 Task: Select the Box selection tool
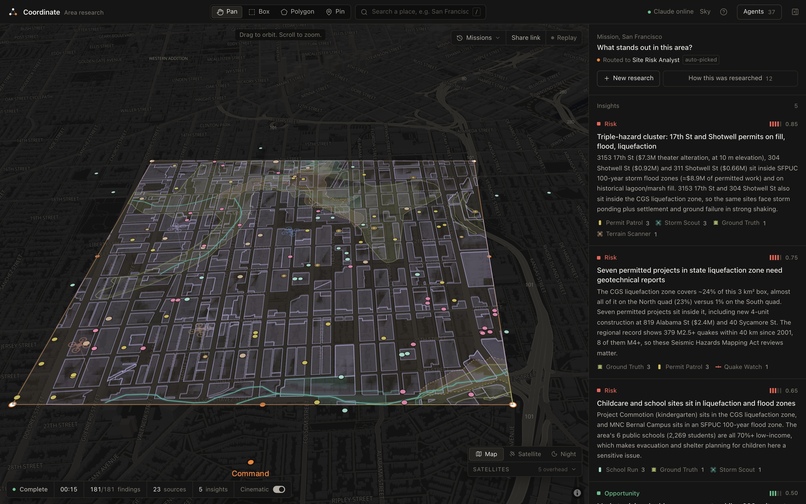[259, 11]
